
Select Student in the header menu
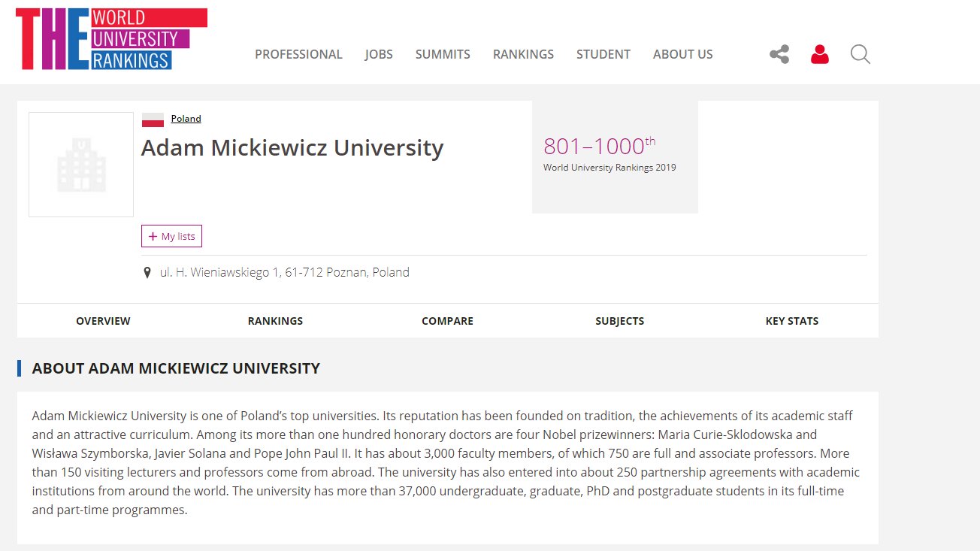(x=603, y=54)
